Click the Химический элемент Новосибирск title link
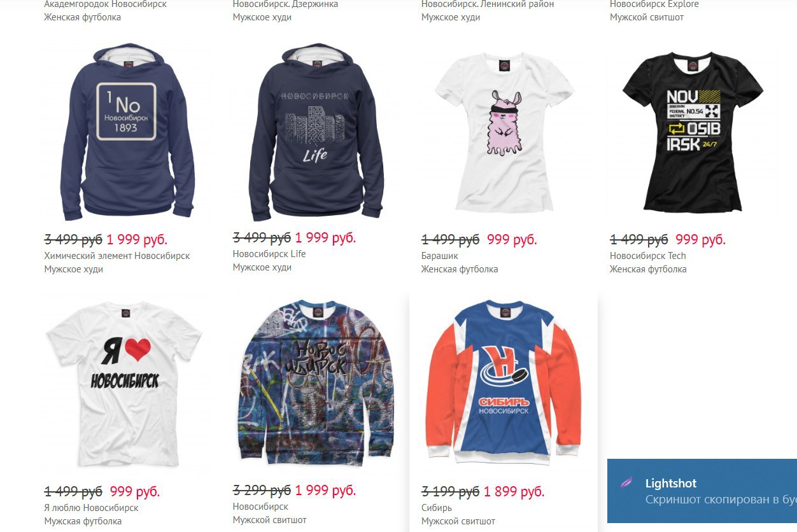797x532 pixels. tap(117, 256)
